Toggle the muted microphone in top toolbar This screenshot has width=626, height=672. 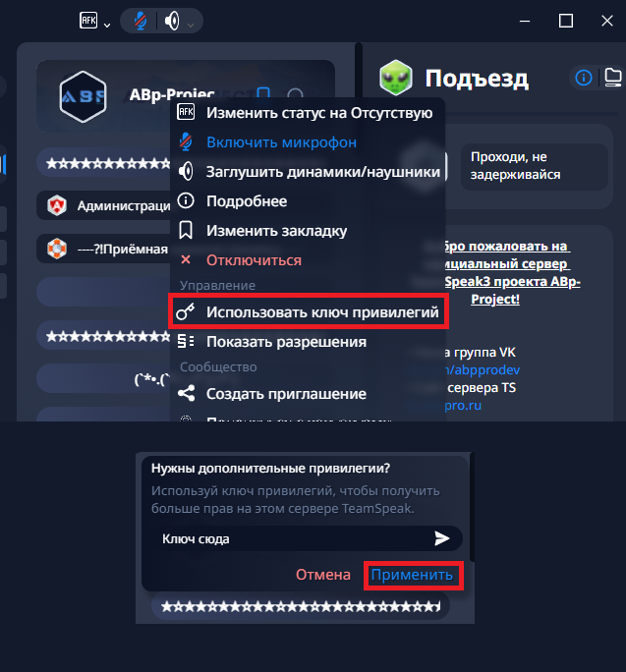pos(141,21)
